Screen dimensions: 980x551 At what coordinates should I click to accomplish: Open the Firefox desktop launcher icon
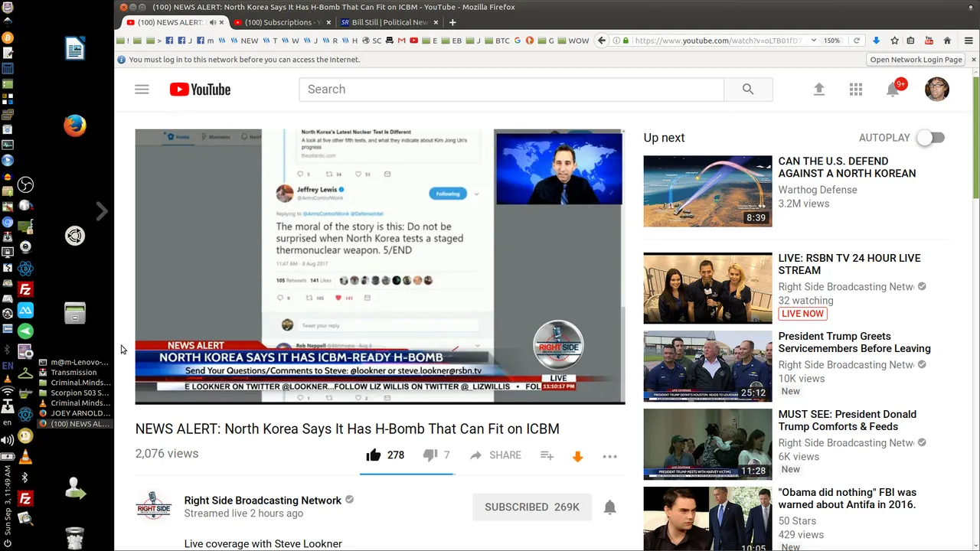click(x=75, y=126)
